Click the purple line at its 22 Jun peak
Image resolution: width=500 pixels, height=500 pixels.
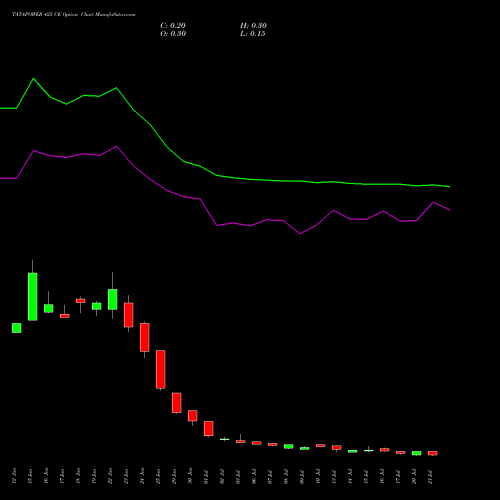(x=116, y=146)
